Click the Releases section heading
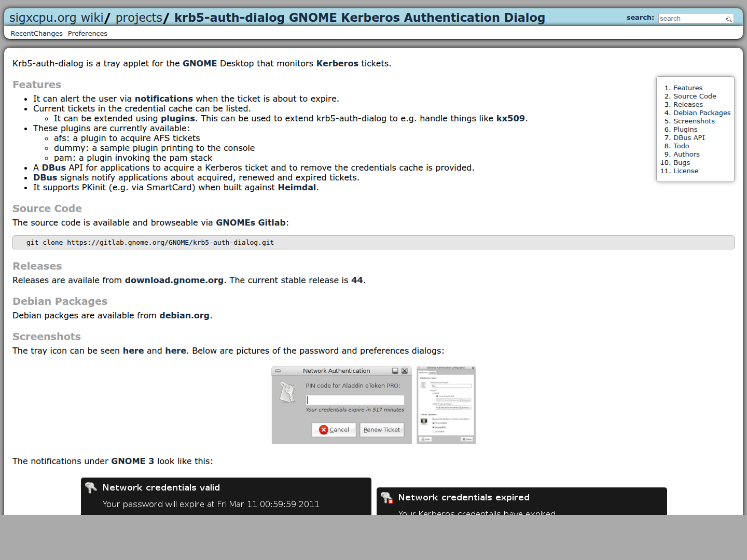This screenshot has width=747, height=560. (x=37, y=266)
